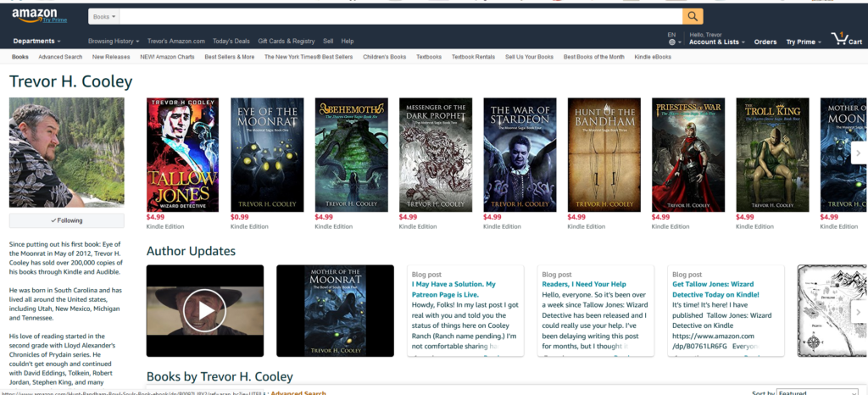Click the Hello, Trevor greeting

(705, 34)
